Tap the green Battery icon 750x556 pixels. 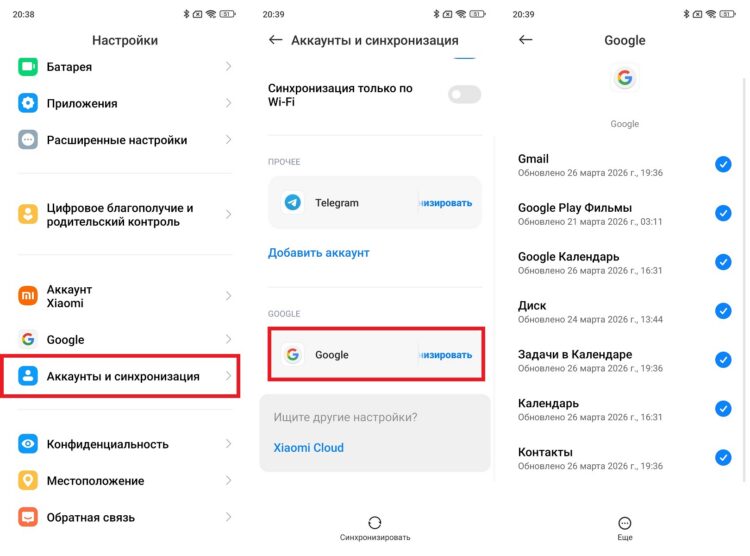(x=28, y=67)
